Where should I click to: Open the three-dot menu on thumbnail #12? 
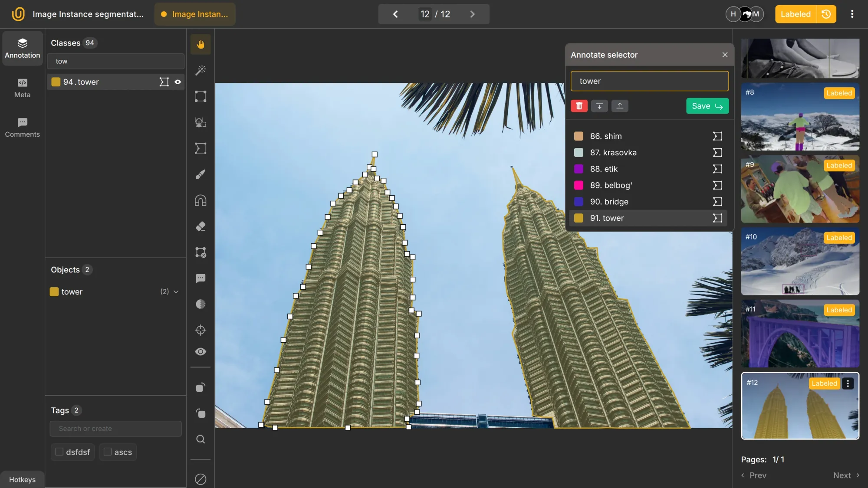(x=848, y=383)
